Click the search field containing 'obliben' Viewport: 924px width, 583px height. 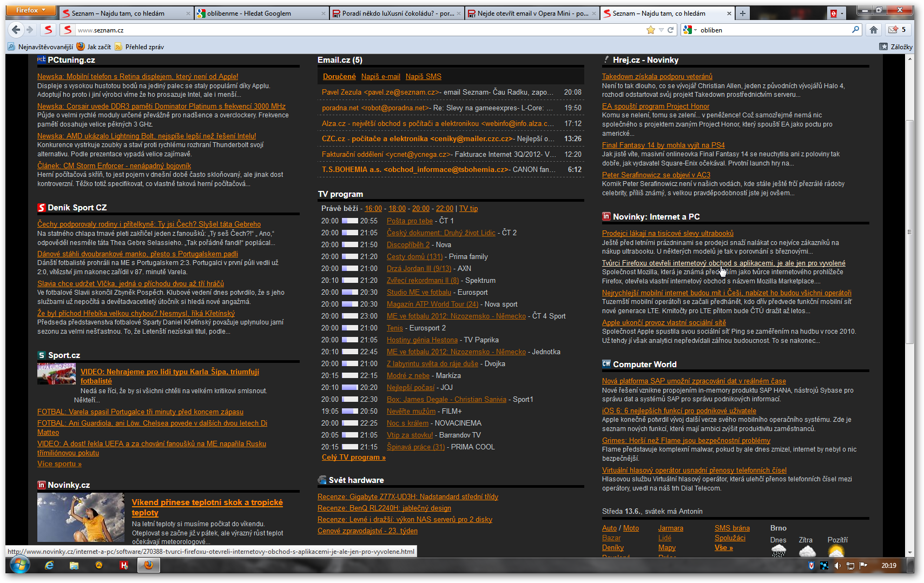point(774,30)
